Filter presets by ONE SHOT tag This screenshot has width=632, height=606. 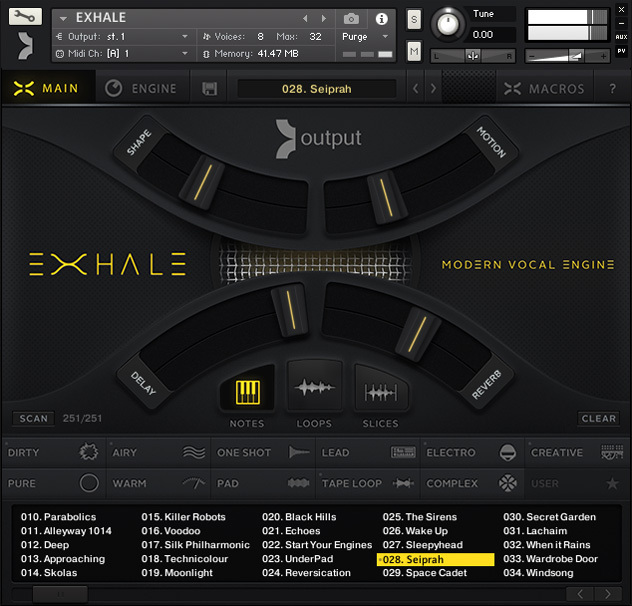pos(263,452)
